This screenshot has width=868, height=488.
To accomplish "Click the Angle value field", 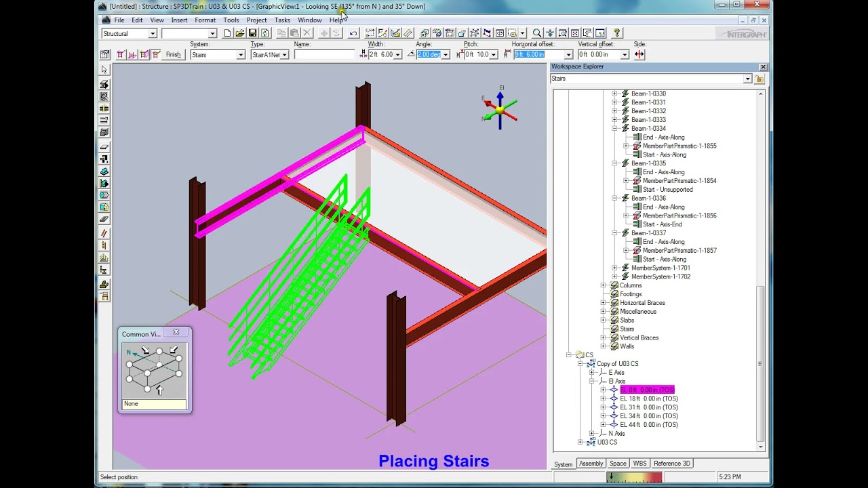I will click(x=429, y=55).
